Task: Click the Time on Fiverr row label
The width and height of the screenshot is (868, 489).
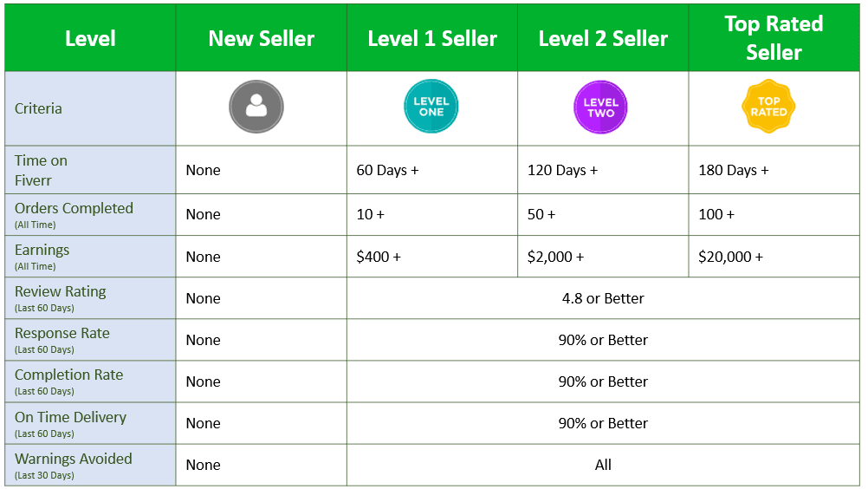Action: 42,169
